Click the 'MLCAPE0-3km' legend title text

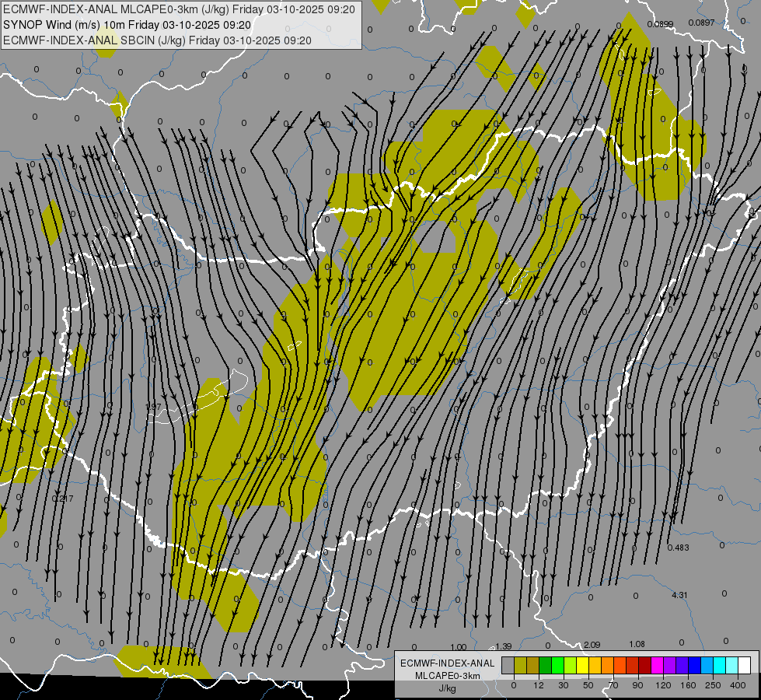448,676
